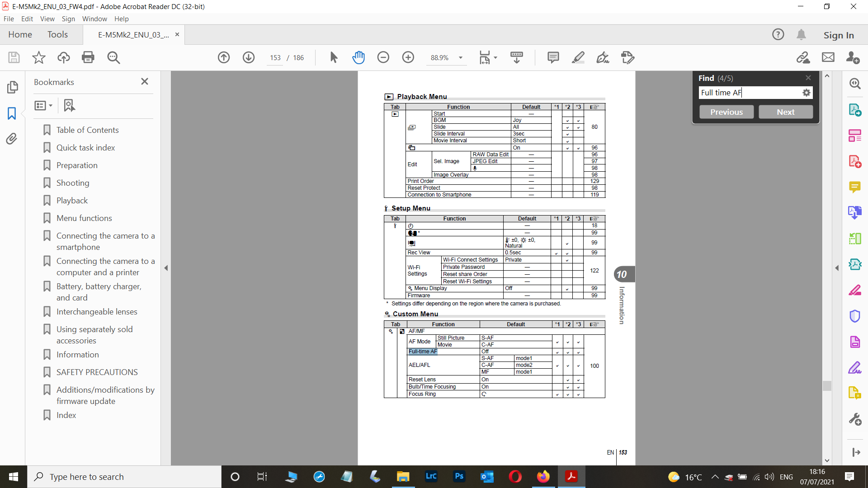Screen dimensions: 868x488
Task: Open the zoom percentage dropdown
Action: pos(461,58)
